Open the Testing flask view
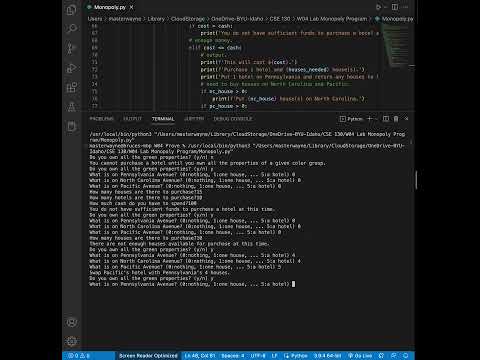The width and height of the screenshot is (480, 360). 71,107
